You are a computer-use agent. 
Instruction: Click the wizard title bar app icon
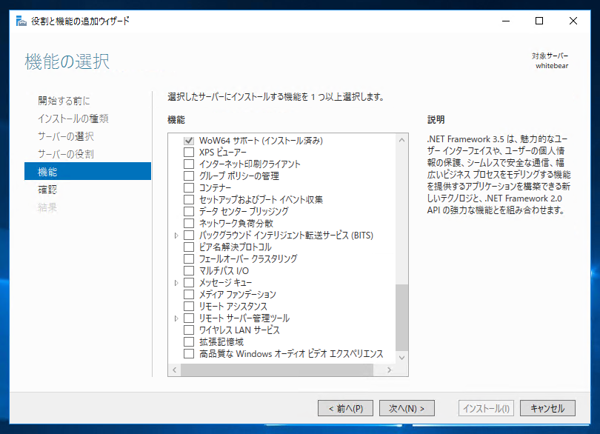pyautogui.click(x=21, y=21)
